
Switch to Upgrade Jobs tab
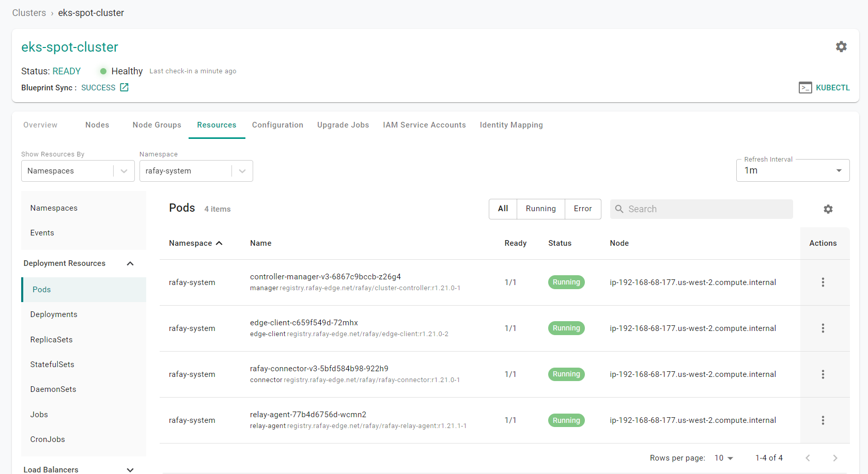point(343,125)
